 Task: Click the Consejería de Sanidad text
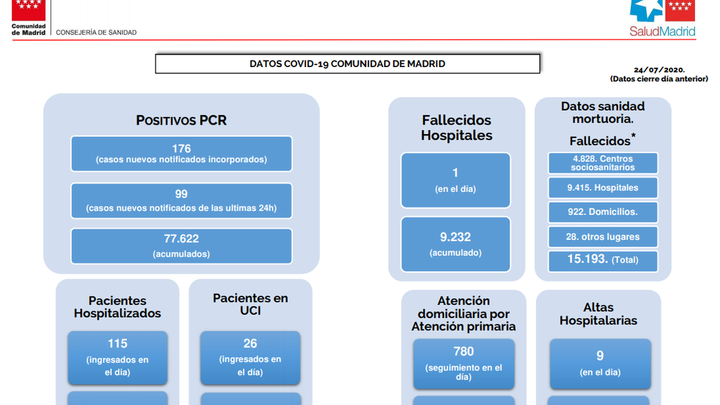click(96, 32)
